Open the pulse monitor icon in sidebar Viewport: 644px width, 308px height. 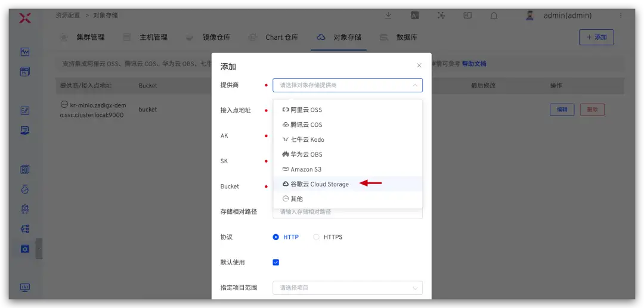tap(25, 52)
